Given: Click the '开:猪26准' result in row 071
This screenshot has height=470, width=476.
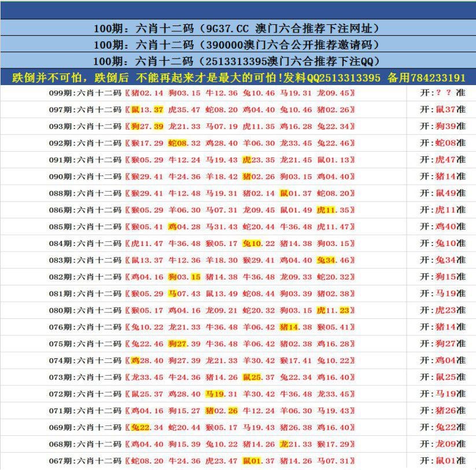Looking at the screenshot, I should 442,411.
